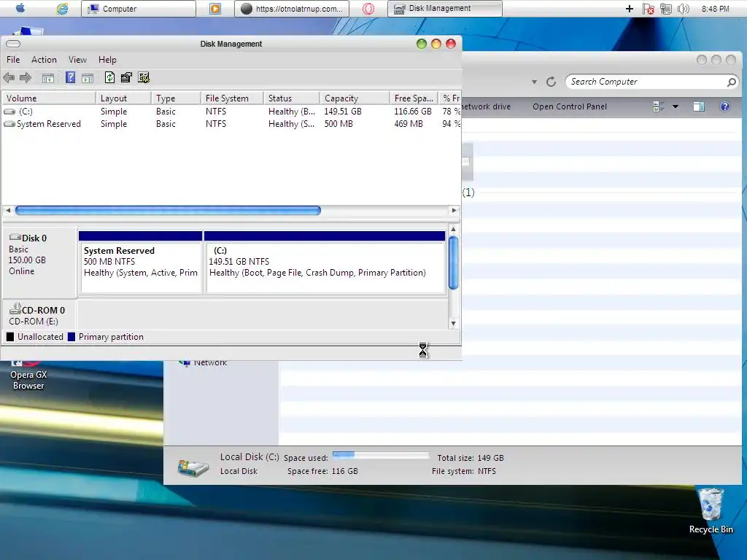Image resolution: width=747 pixels, height=560 pixels.
Task: Click the volume speaker tray icon
Action: (x=683, y=9)
